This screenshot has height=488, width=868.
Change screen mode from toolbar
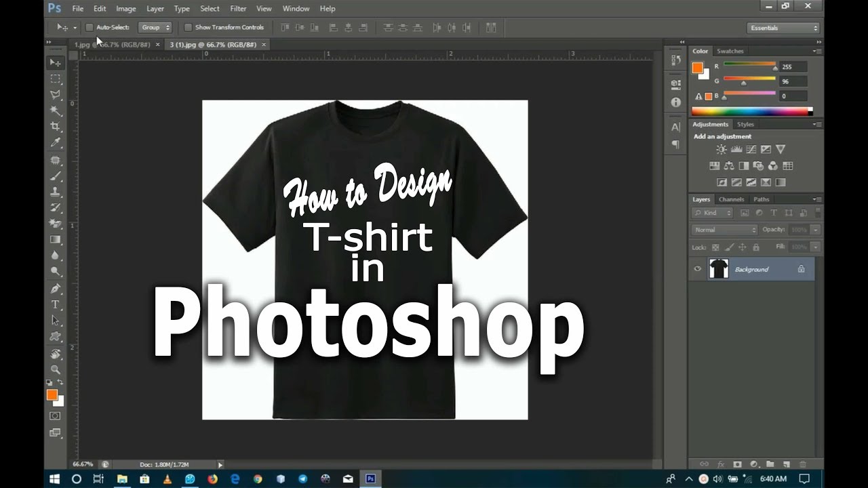(55, 432)
